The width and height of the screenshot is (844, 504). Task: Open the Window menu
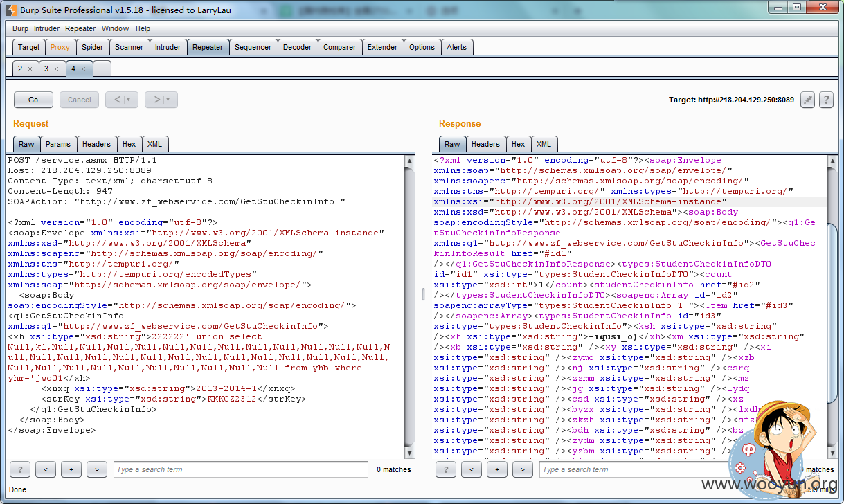[115, 28]
